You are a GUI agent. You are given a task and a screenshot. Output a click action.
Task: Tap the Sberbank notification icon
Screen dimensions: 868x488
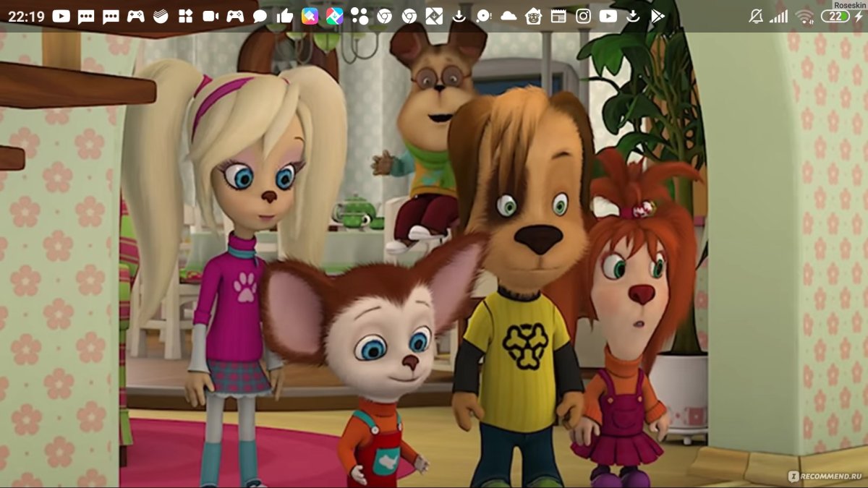coord(161,16)
